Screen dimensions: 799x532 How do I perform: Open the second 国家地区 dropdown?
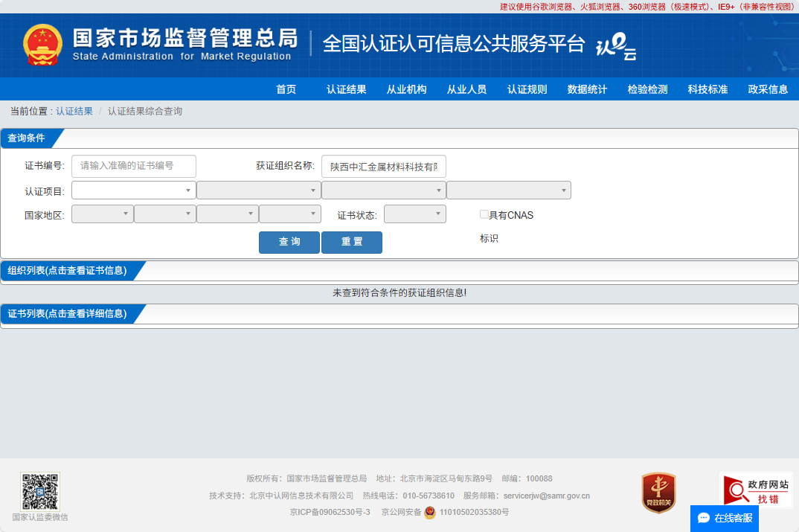coord(165,214)
